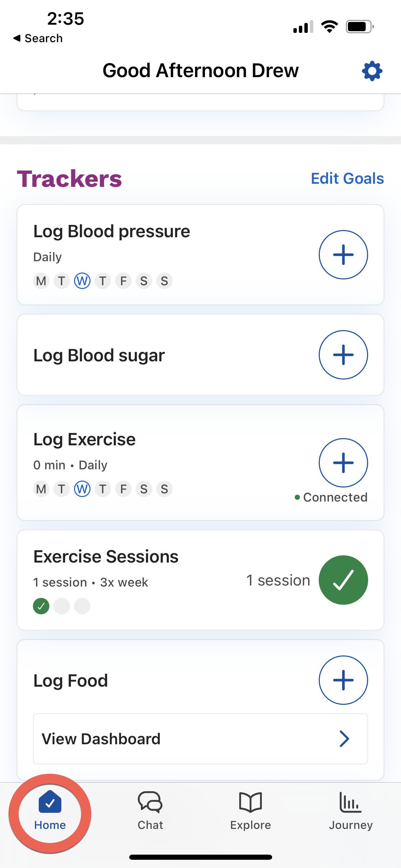Open the View Dashboard button
Viewport: 401px width, 868px height.
200,739
